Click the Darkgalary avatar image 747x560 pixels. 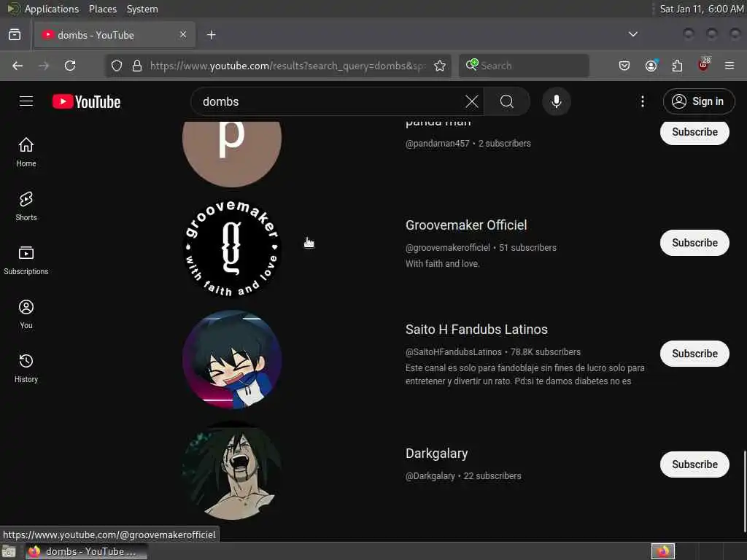[x=231, y=470]
